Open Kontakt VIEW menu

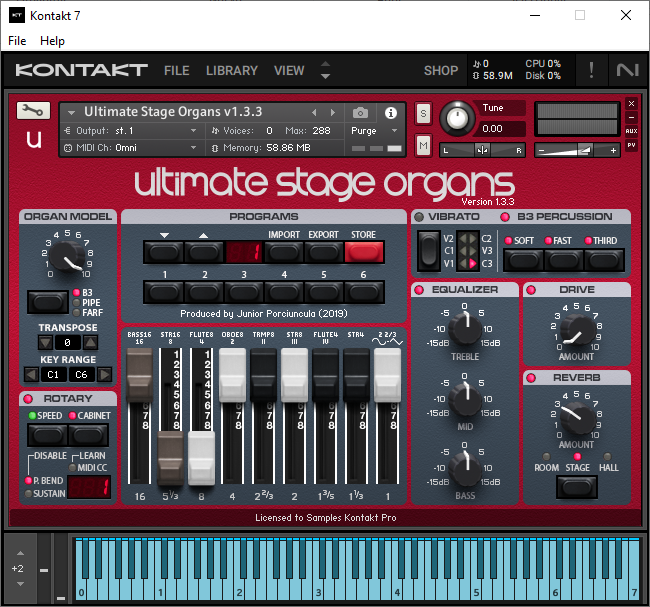point(289,70)
